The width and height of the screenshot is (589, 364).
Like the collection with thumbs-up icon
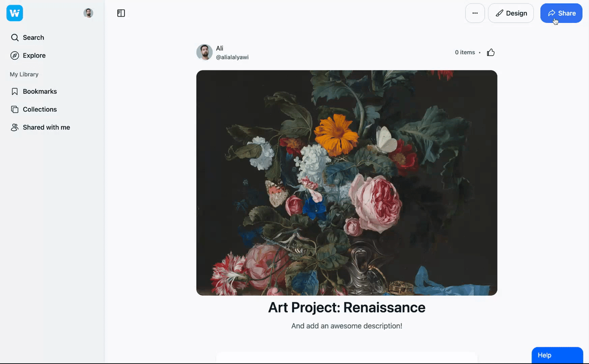coord(491,53)
